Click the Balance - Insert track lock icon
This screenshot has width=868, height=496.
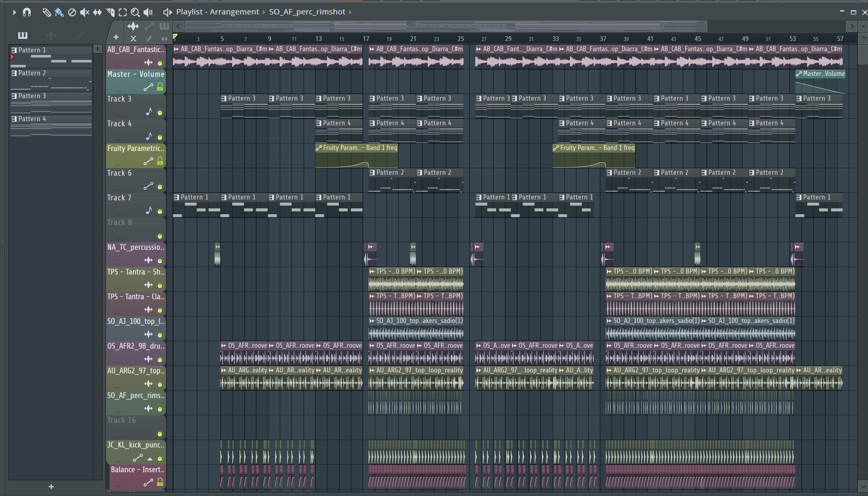(160, 482)
